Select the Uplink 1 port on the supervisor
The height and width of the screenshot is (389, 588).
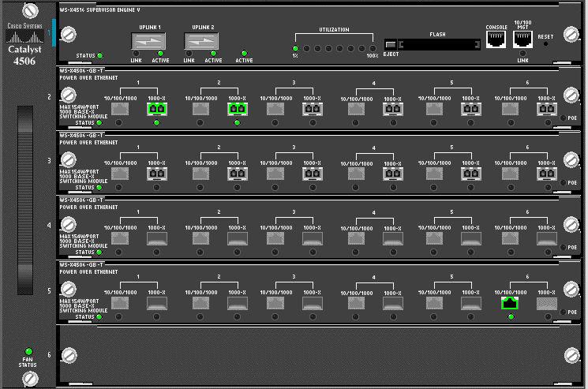tap(148, 41)
